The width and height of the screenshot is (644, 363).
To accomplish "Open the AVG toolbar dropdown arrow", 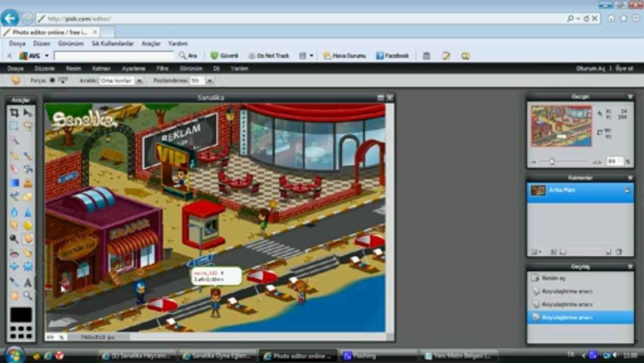I will click(46, 56).
